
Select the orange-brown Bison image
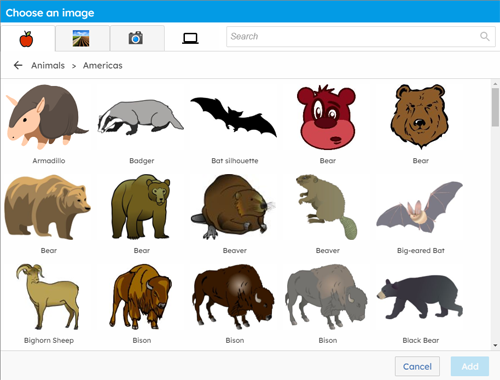(141, 297)
